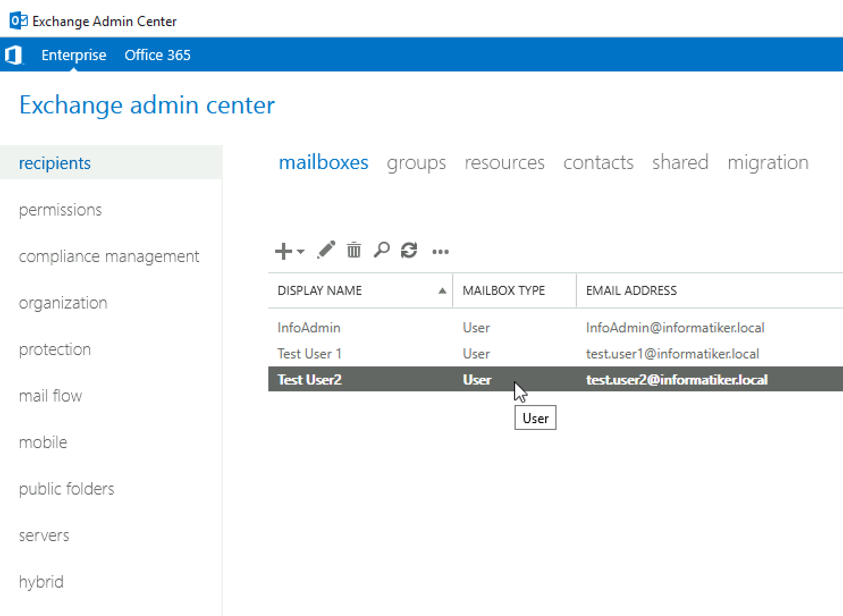Refresh the mailbox list
Screen dimensions: 843x616
[x=409, y=250]
